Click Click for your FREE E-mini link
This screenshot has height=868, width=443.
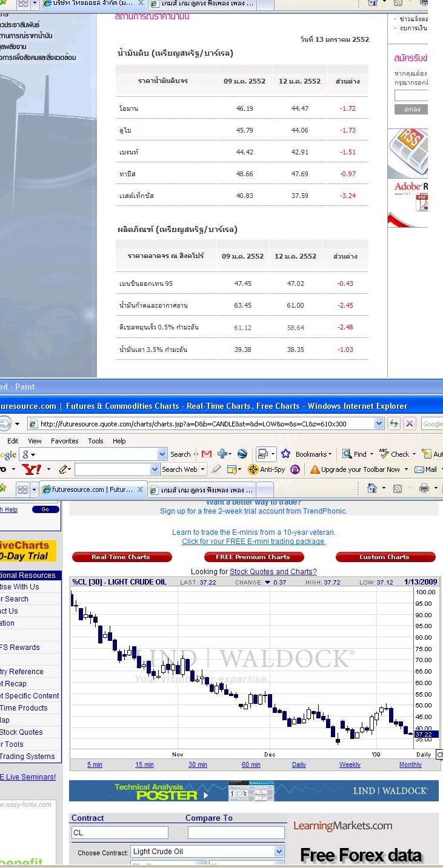pos(254,542)
